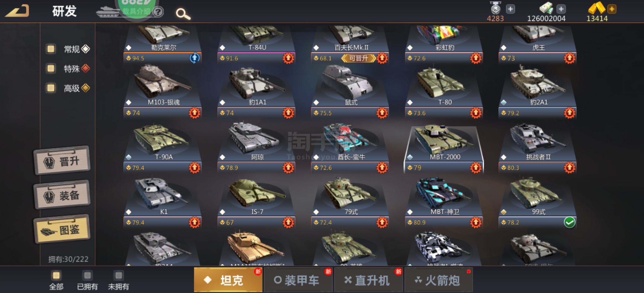
Task: Add cash with the plus icon
Action: (561, 9)
